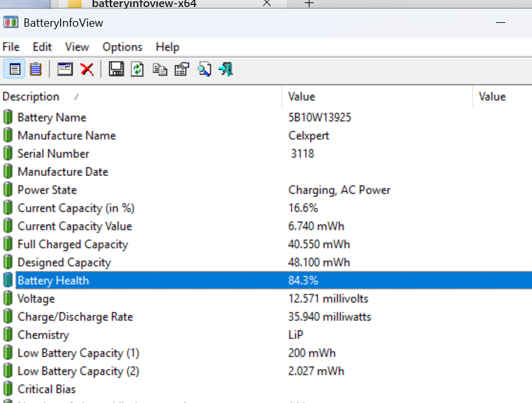The image size is (532, 403).
Task: Add a new tab with plus button
Action: coord(309,3)
